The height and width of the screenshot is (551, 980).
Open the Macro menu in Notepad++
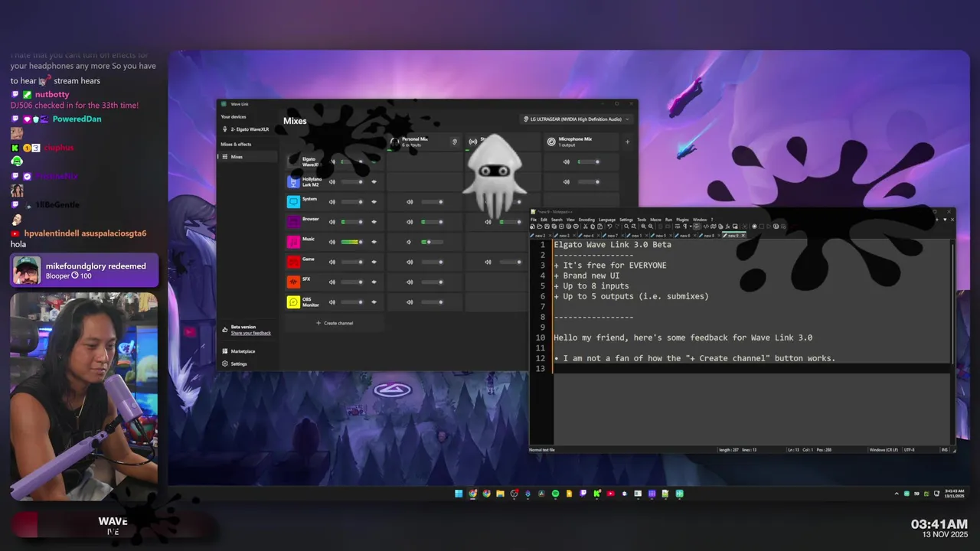point(655,220)
